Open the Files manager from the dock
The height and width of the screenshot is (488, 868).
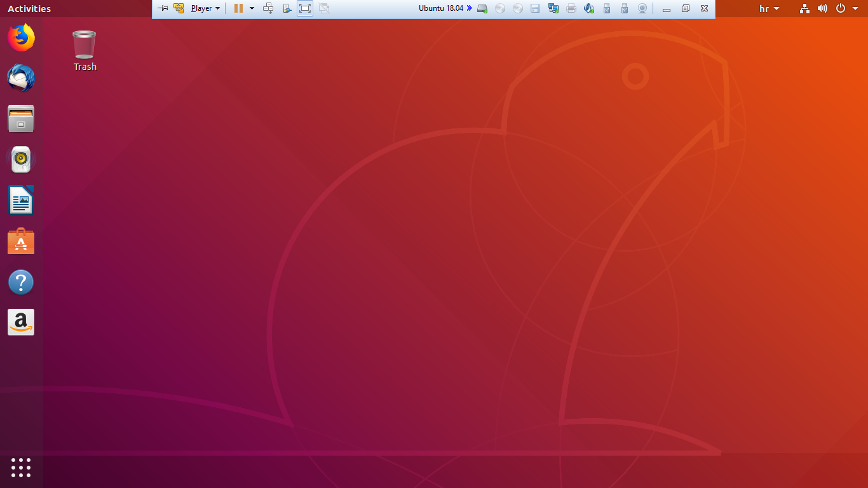click(x=21, y=119)
